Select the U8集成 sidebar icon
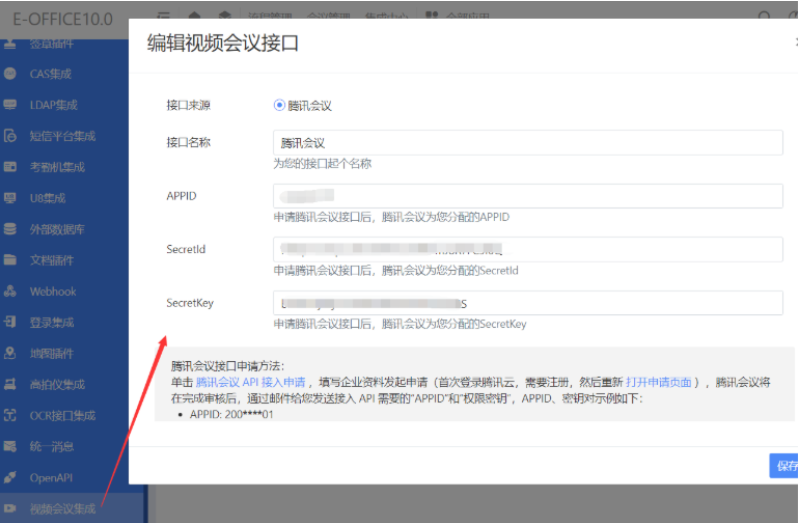 (x=10, y=198)
